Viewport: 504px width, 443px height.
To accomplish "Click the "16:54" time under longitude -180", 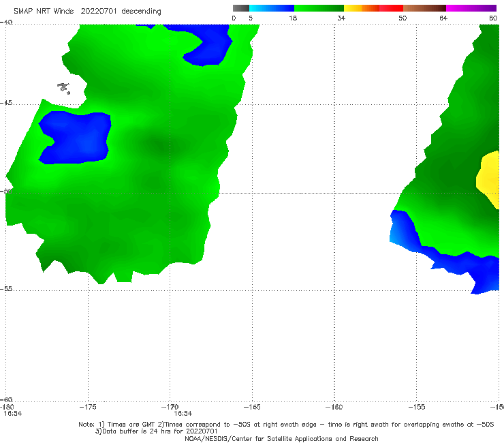I will click(12, 414).
